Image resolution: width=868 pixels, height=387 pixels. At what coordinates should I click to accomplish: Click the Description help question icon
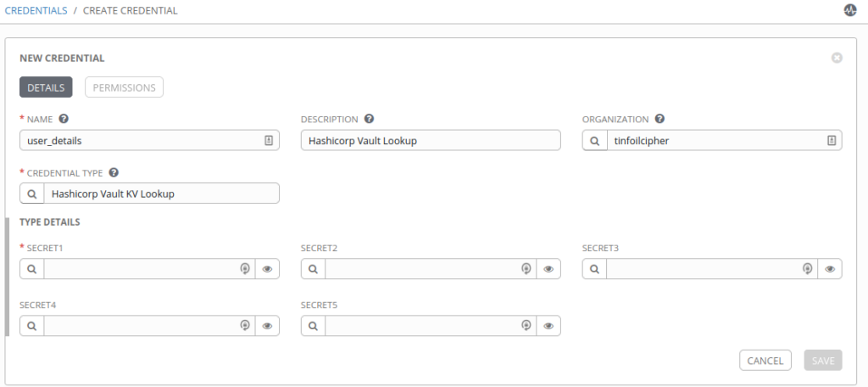[x=369, y=120]
